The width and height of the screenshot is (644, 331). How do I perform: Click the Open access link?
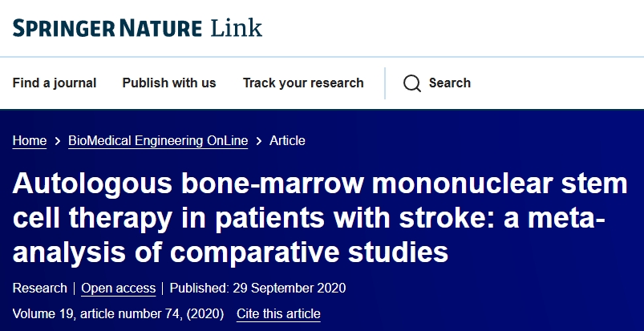click(118, 289)
